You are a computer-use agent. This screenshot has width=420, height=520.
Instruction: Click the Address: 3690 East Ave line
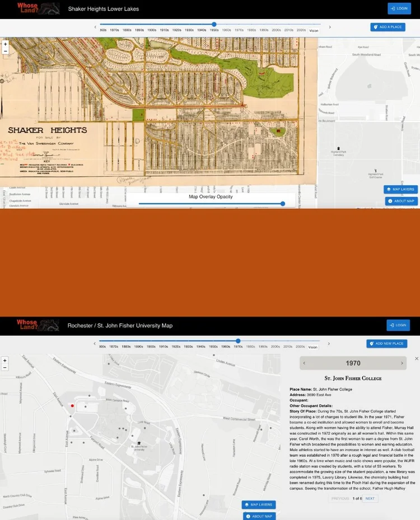pos(310,395)
